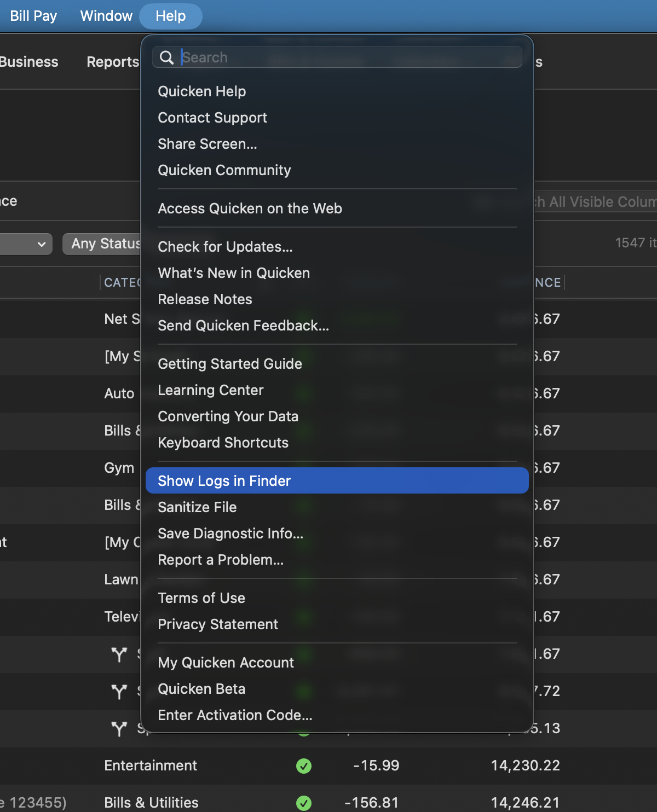Click the magnifier icon in Help search
This screenshot has height=812, width=657.
pos(166,57)
